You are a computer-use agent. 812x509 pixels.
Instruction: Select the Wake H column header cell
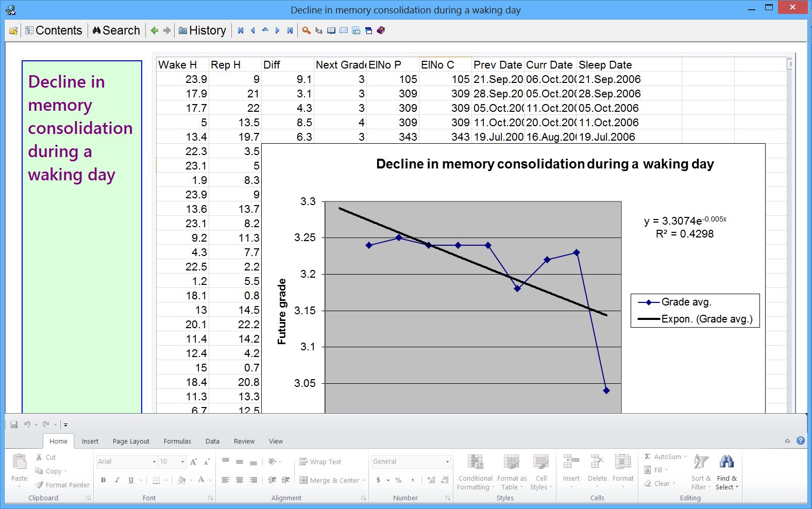click(x=182, y=65)
